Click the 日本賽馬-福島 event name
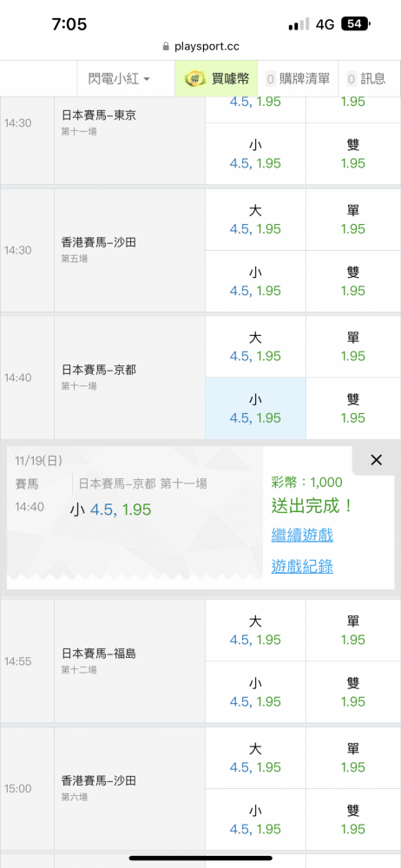401x868 pixels. pyautogui.click(x=99, y=654)
